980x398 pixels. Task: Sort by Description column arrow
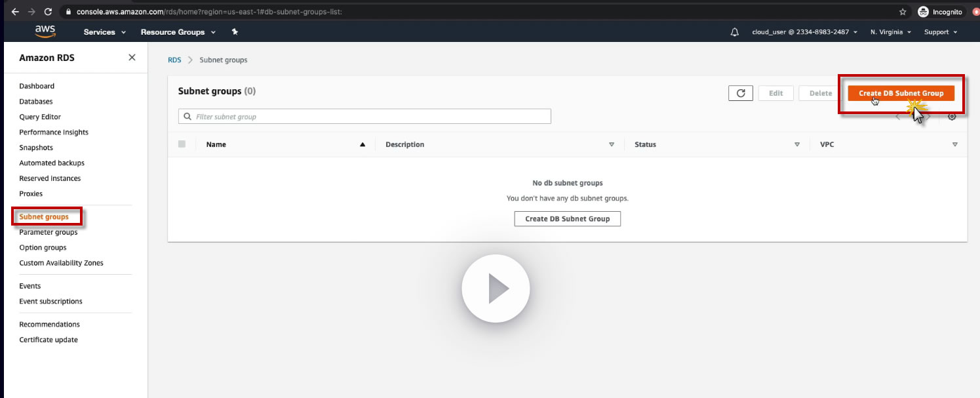click(x=612, y=145)
